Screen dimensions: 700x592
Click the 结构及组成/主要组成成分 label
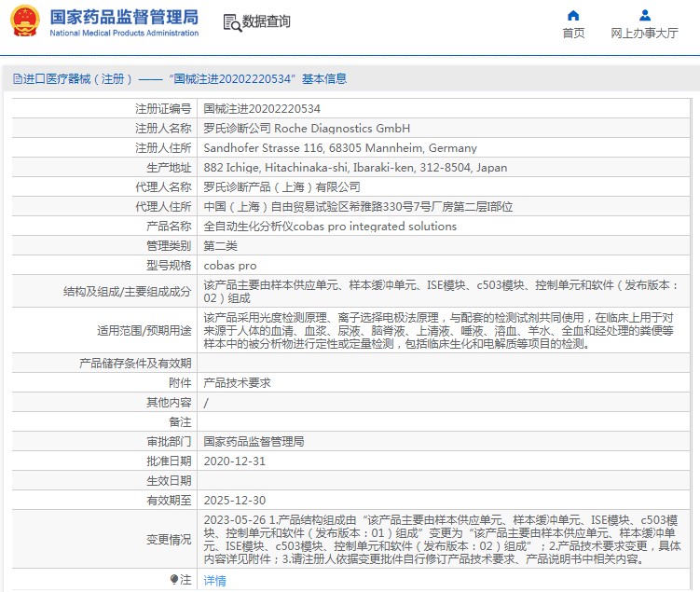click(128, 292)
